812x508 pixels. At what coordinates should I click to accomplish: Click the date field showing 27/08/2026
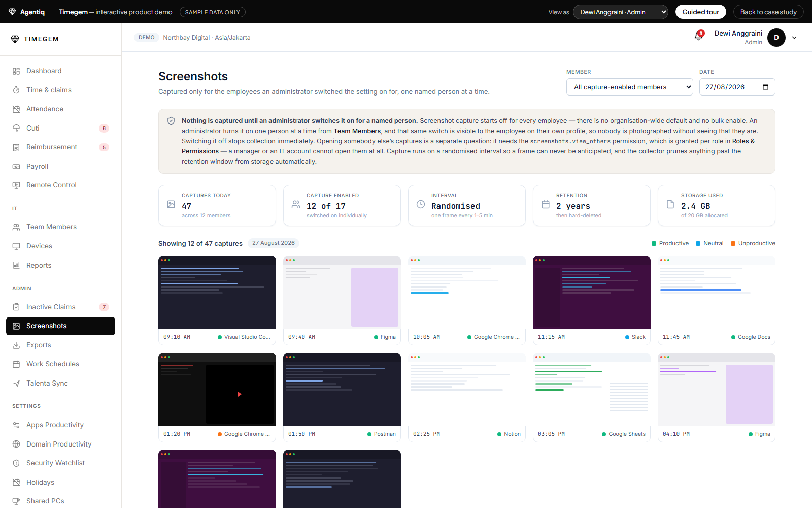click(x=737, y=87)
